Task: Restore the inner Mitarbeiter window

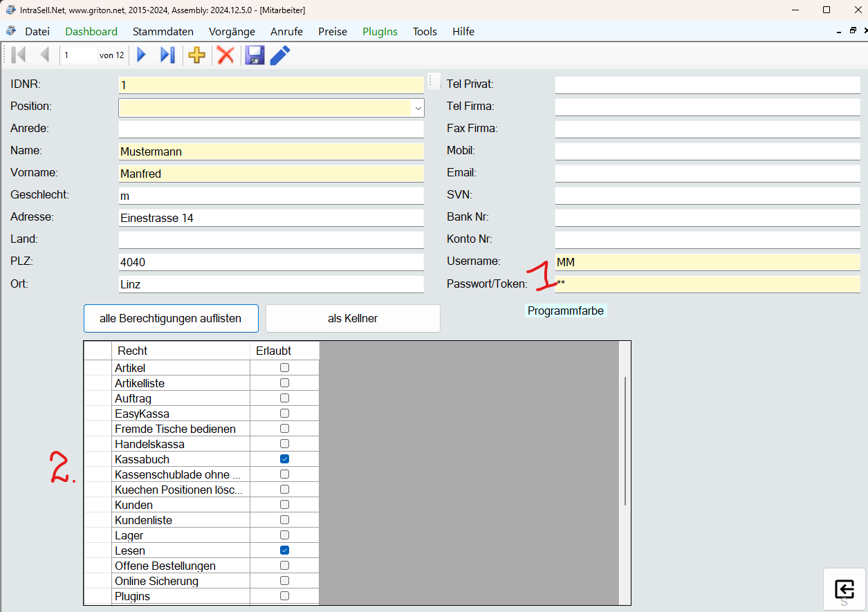Action: point(853,31)
